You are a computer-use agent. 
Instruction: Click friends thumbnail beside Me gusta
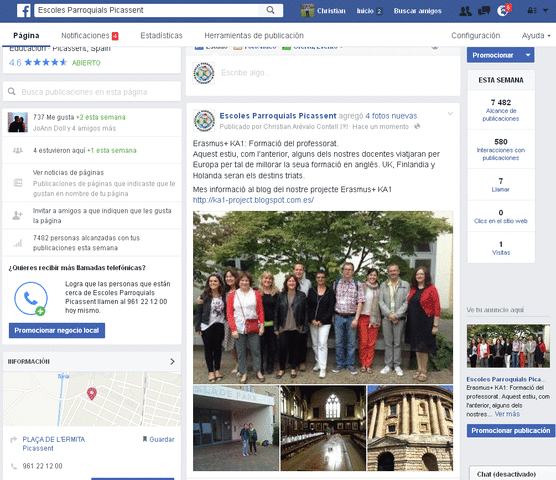click(x=18, y=122)
